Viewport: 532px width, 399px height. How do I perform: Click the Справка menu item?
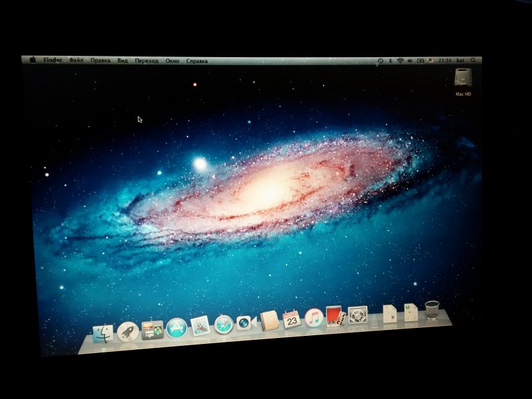[197, 61]
